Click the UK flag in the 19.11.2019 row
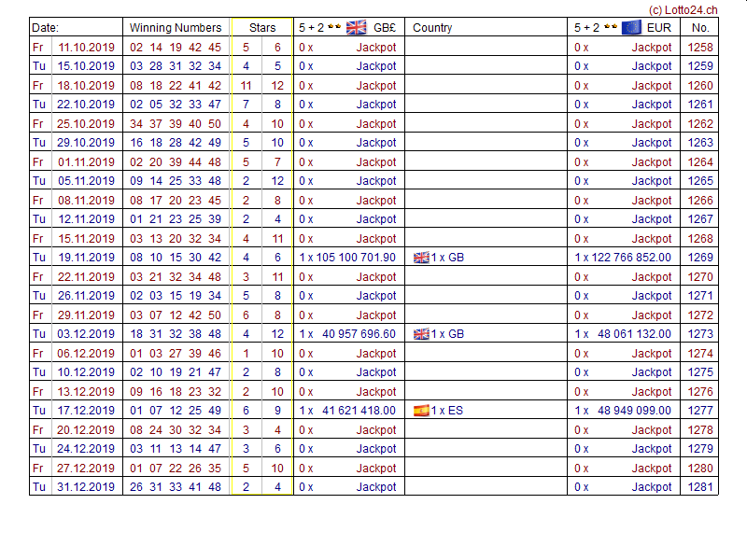747x560 pixels. point(421,258)
